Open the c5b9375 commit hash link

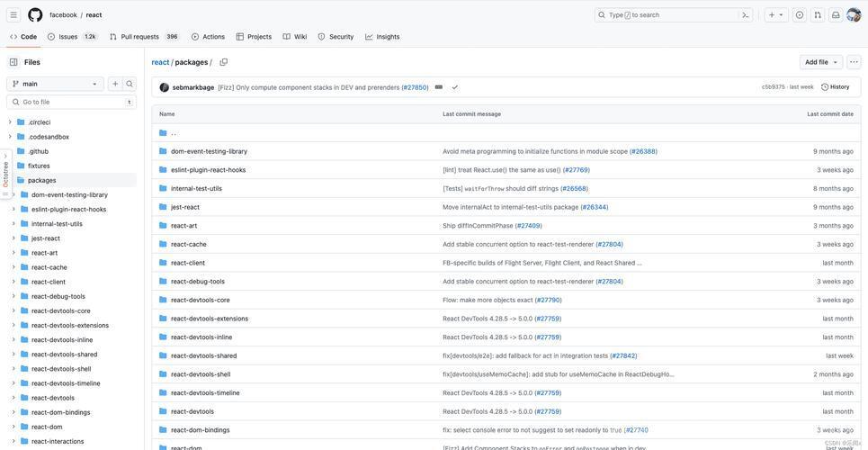click(x=773, y=87)
